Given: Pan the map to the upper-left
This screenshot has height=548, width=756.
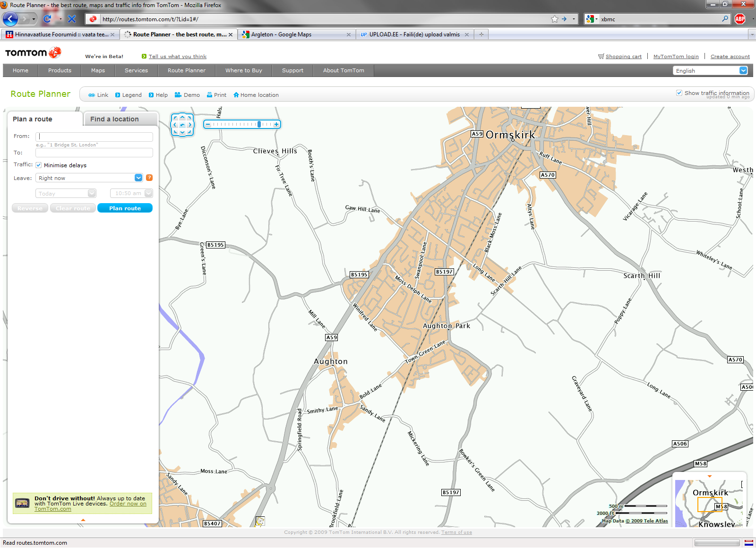Looking at the screenshot, I should 175,118.
